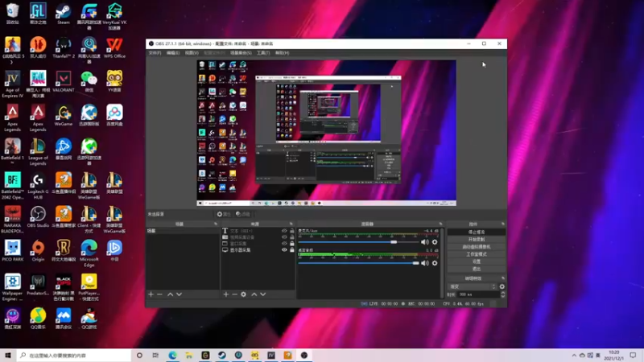
Task: Open desktop audio settings gear
Action: pyautogui.click(x=435, y=263)
